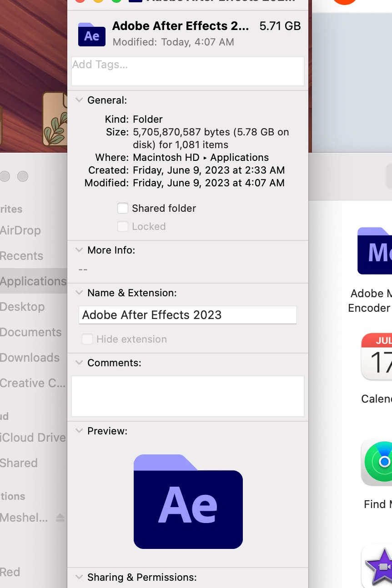The image size is (392, 588).
Task: Click the Add Tags field
Action: 188,71
